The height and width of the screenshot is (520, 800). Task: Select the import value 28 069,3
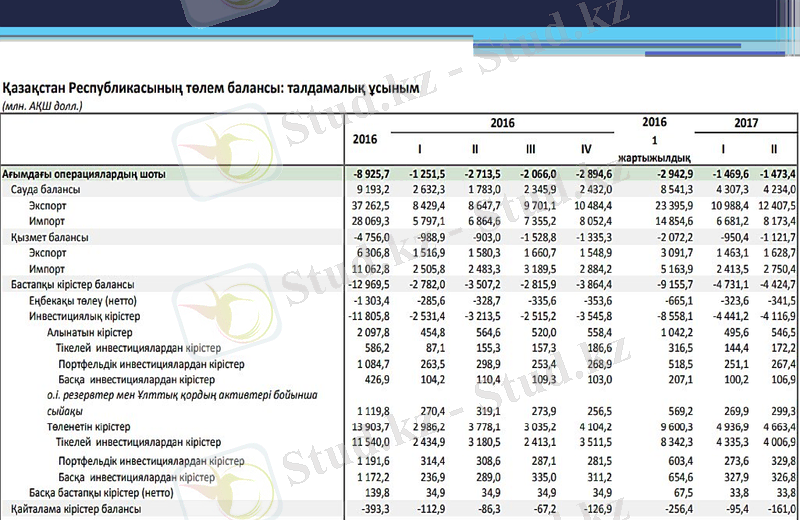(367, 221)
